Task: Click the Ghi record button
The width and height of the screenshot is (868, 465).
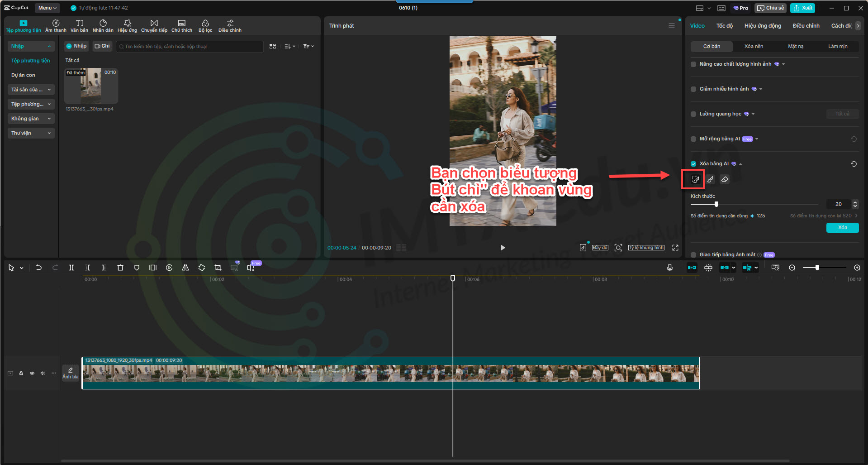Action: pos(102,46)
